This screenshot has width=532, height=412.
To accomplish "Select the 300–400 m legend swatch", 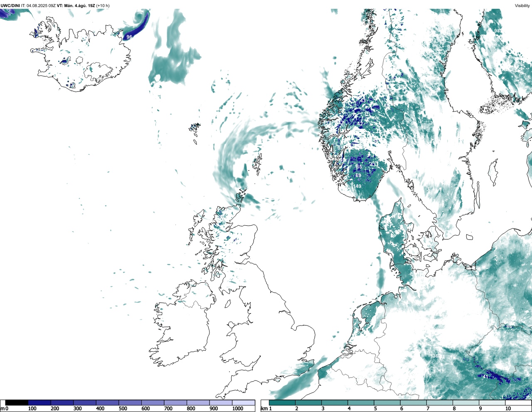I will (x=85, y=403).
